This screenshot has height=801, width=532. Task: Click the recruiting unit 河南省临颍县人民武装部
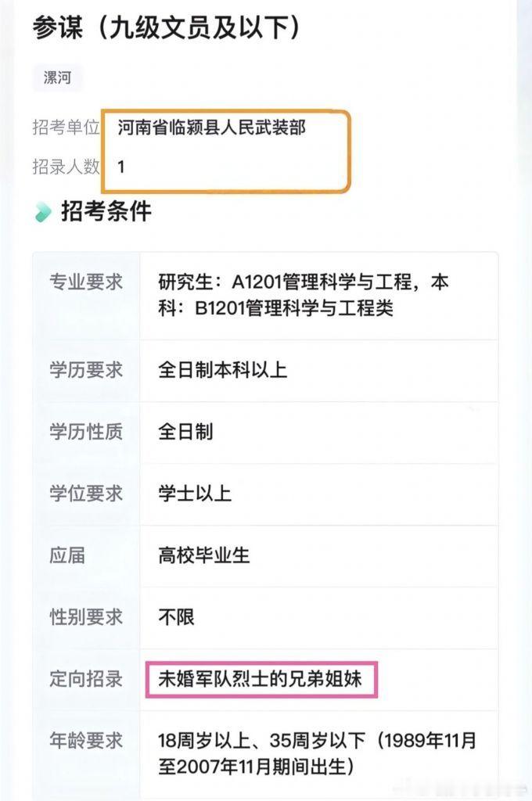pos(207,124)
